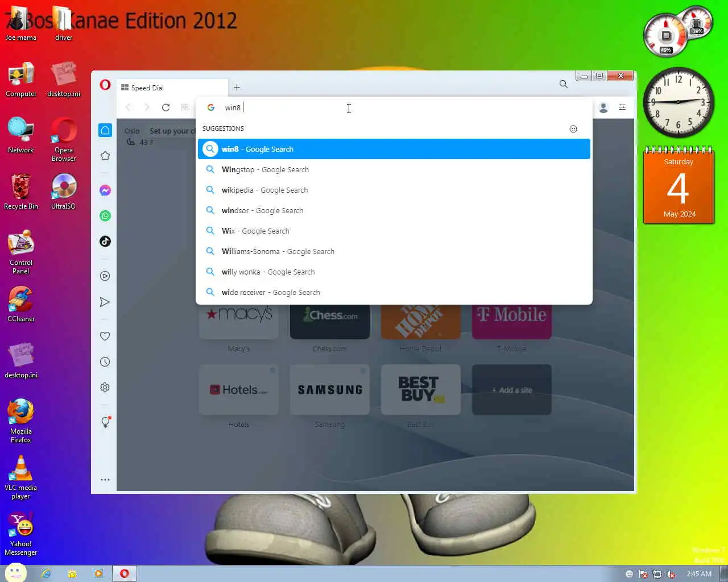728x582 pixels.
Task: Open the Opera menu logo
Action: tap(105, 85)
